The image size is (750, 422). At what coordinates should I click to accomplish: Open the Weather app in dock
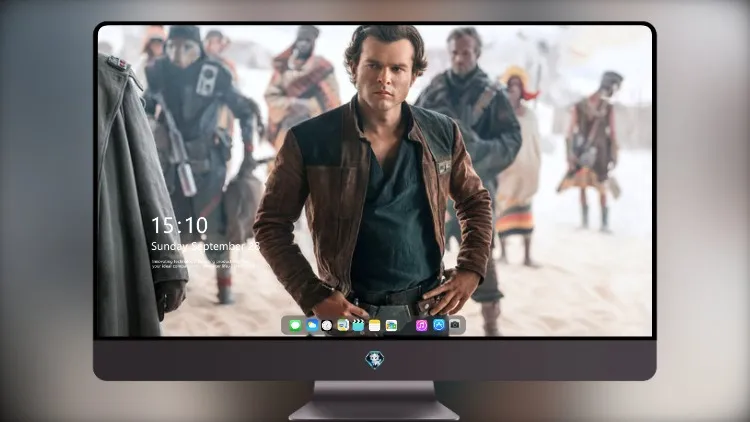[312, 325]
